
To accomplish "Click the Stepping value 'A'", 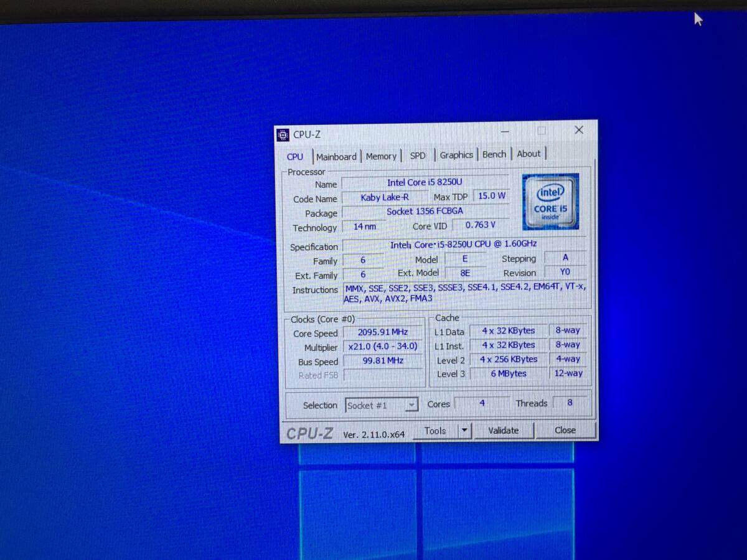I will click(565, 257).
